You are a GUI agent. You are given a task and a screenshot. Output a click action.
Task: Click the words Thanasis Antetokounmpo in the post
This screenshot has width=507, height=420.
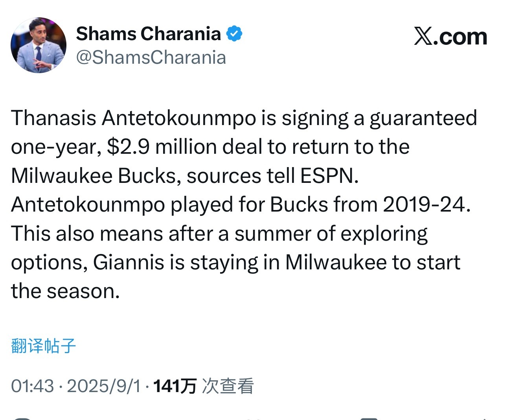[134, 118]
